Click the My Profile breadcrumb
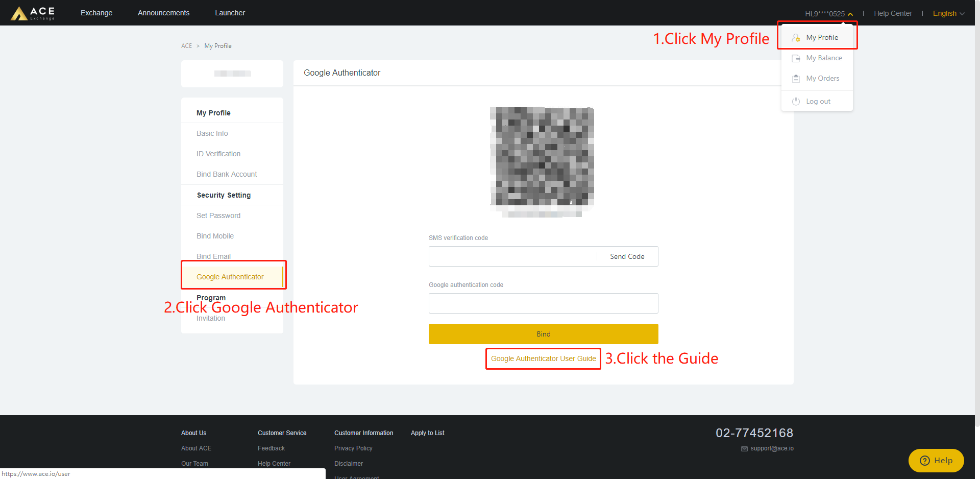980x479 pixels. coord(218,46)
